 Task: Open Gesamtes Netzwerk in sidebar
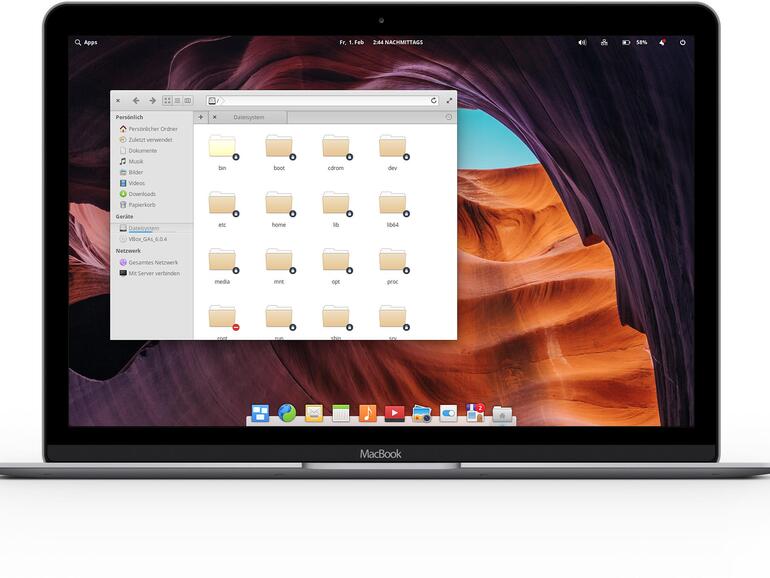[152, 263]
